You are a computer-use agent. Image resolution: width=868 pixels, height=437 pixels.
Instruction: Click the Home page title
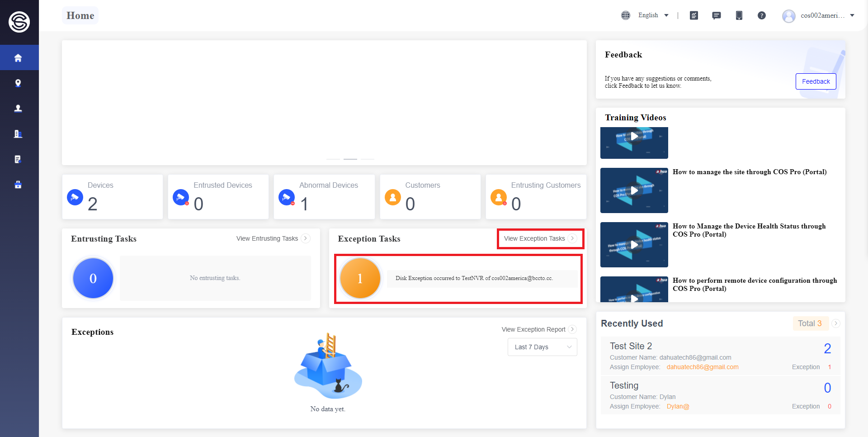coord(80,15)
